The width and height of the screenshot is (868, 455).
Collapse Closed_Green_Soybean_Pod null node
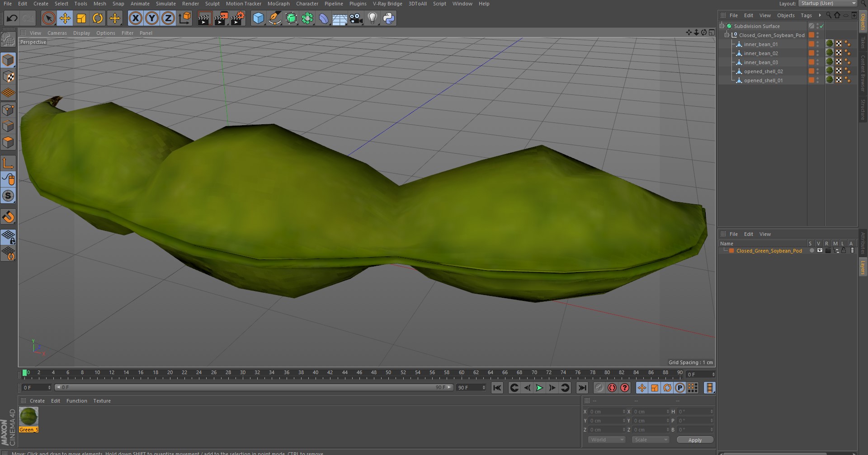726,35
